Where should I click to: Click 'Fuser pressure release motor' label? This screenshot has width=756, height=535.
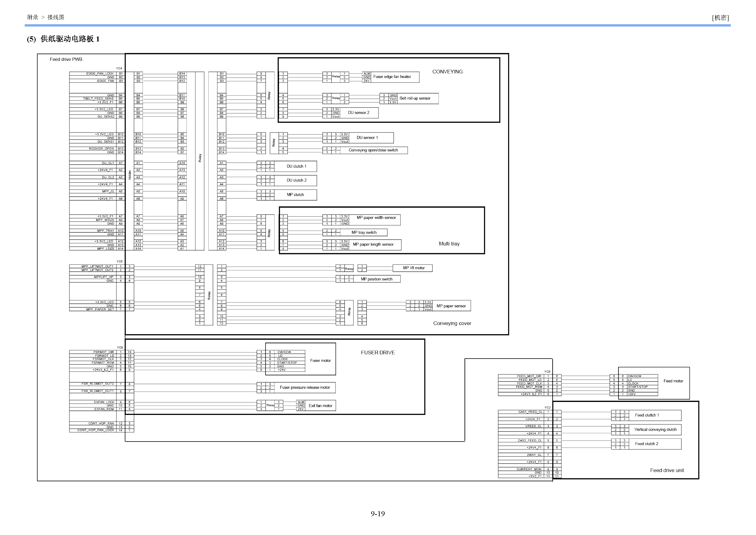click(305, 388)
